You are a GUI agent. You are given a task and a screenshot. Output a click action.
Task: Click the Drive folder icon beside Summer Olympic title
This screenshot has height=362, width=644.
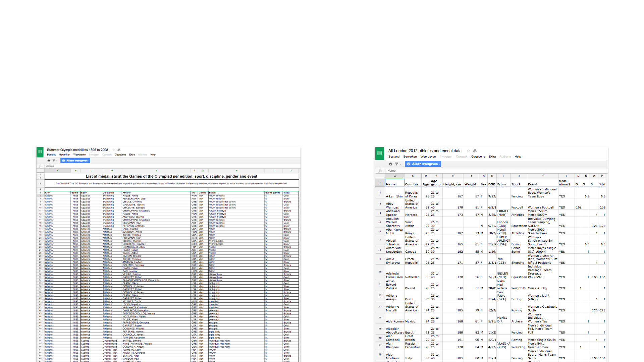pyautogui.click(x=119, y=150)
